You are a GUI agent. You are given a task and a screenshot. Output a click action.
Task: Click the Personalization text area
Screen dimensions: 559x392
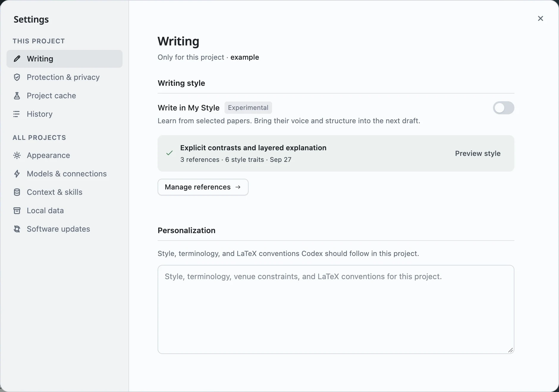click(x=336, y=309)
